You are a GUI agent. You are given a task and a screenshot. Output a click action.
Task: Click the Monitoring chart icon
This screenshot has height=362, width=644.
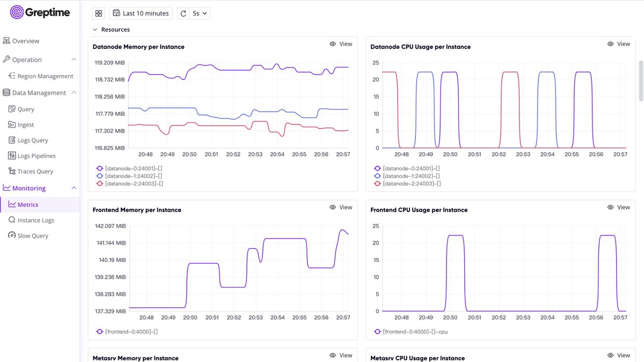click(6, 188)
